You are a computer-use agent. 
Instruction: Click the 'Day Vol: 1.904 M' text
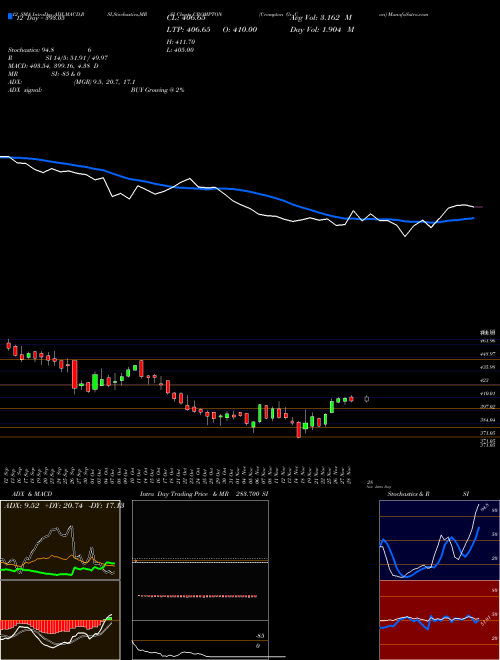(322, 30)
